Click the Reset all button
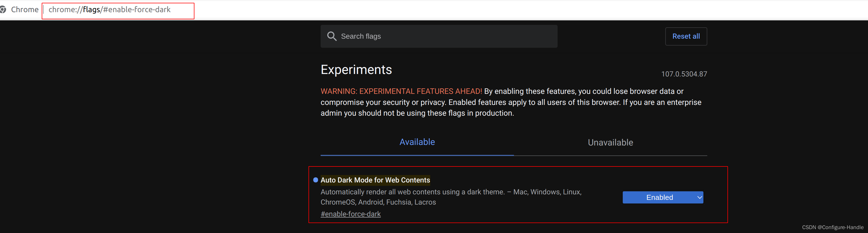The image size is (868, 233). (686, 36)
